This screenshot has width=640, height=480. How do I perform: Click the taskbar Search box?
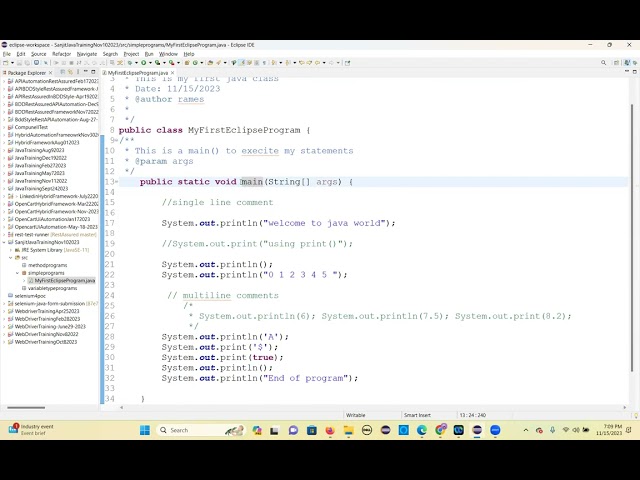(200, 430)
